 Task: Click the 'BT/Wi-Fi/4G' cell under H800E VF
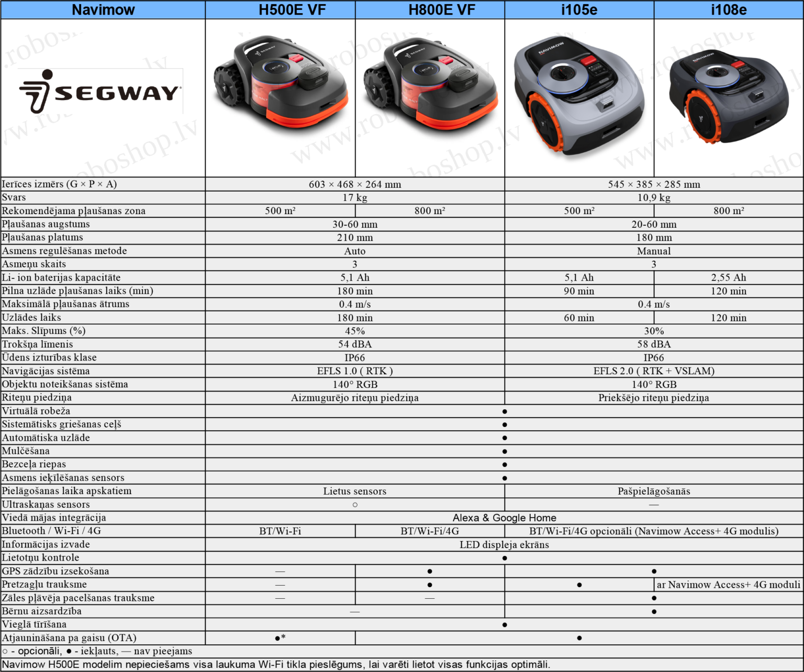[430, 531]
